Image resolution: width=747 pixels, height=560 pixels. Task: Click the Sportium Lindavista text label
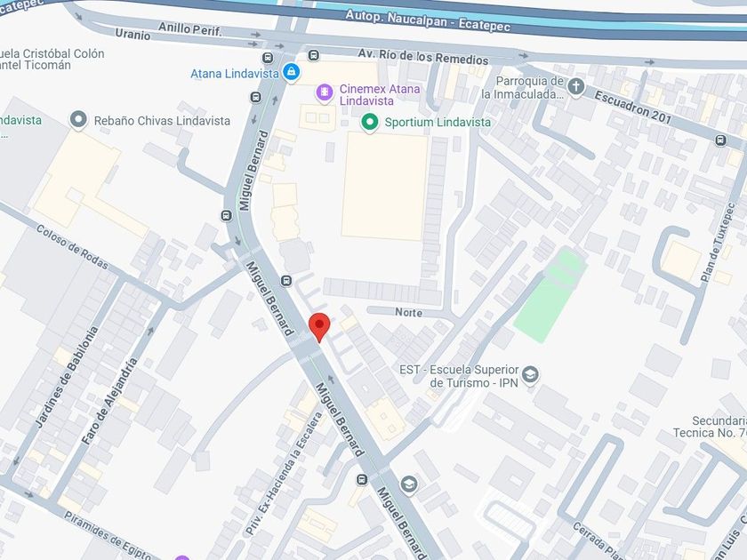coord(438,123)
